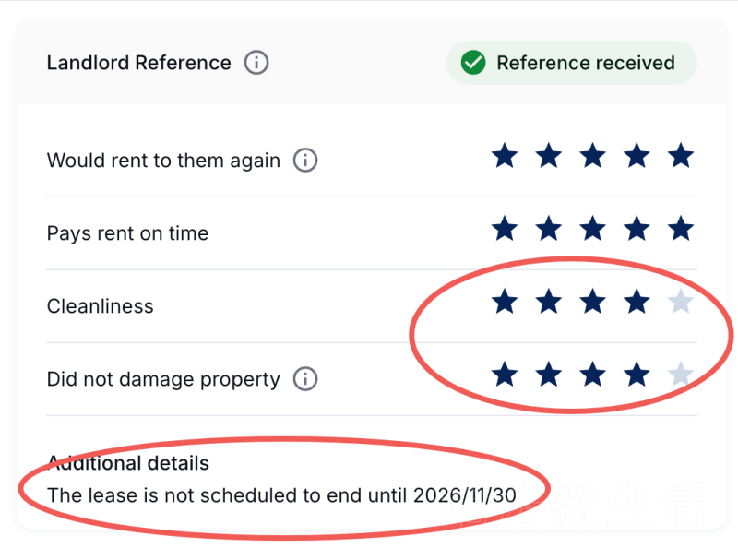Click the Additional details heading
Image resolution: width=738 pixels, height=560 pixels.
(x=128, y=463)
